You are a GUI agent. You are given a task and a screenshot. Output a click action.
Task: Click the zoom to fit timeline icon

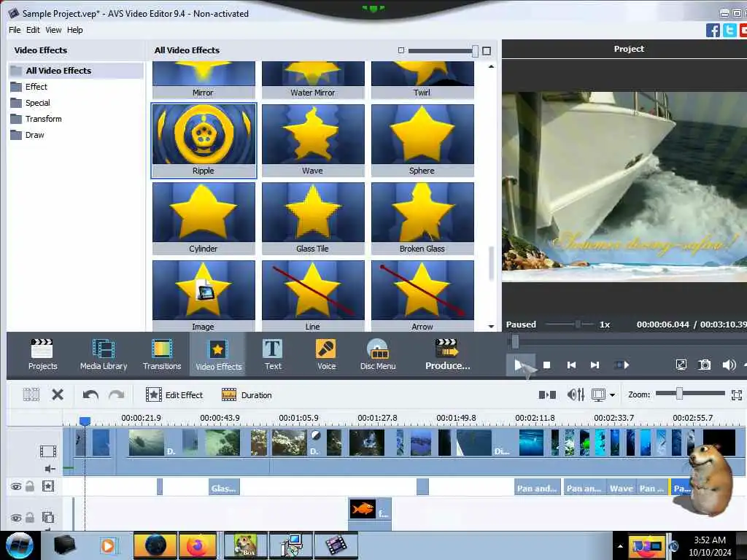click(x=737, y=394)
